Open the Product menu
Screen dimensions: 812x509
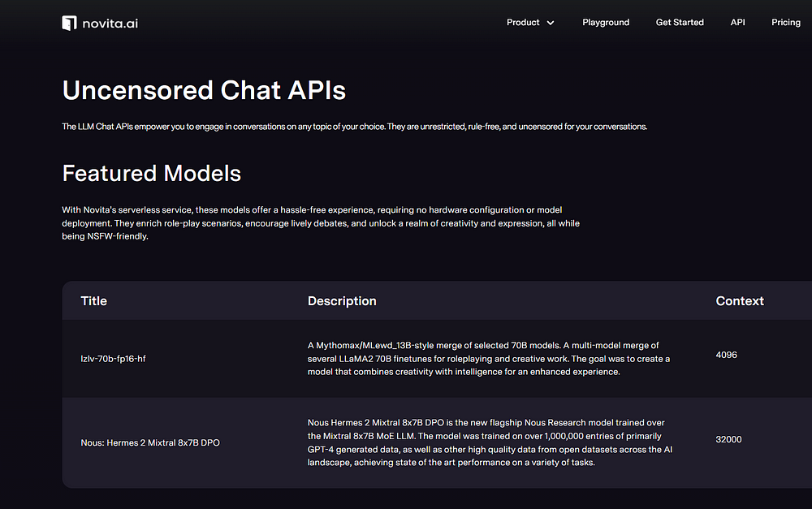[x=523, y=23]
